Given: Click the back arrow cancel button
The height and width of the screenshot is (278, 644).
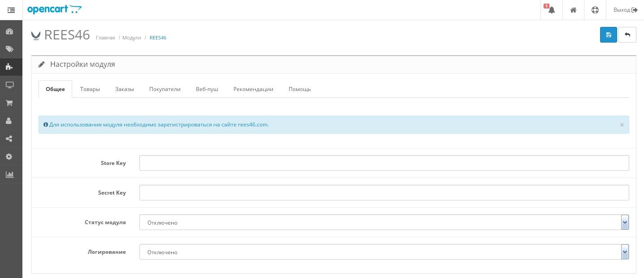Looking at the screenshot, I should [x=627, y=35].
